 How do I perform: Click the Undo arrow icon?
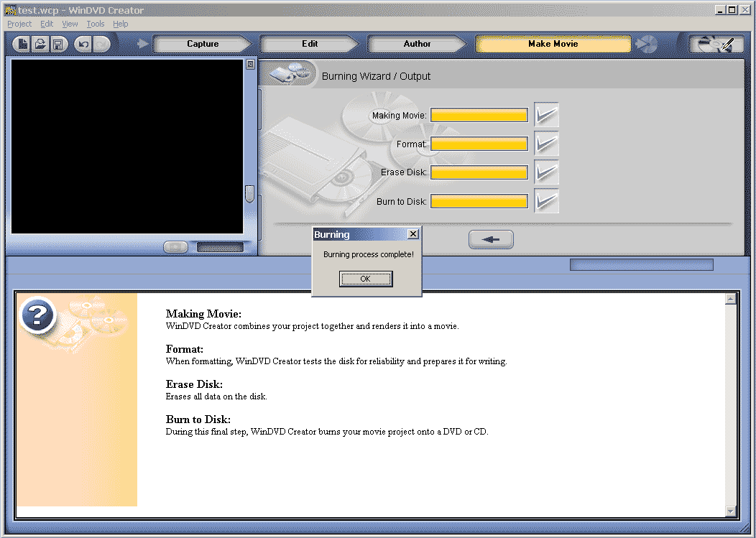pyautogui.click(x=83, y=45)
